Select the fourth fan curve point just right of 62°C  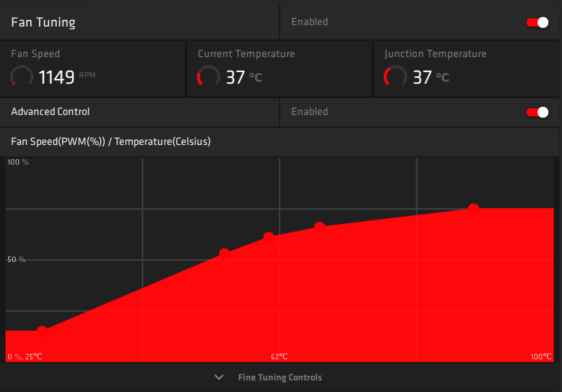(320, 227)
